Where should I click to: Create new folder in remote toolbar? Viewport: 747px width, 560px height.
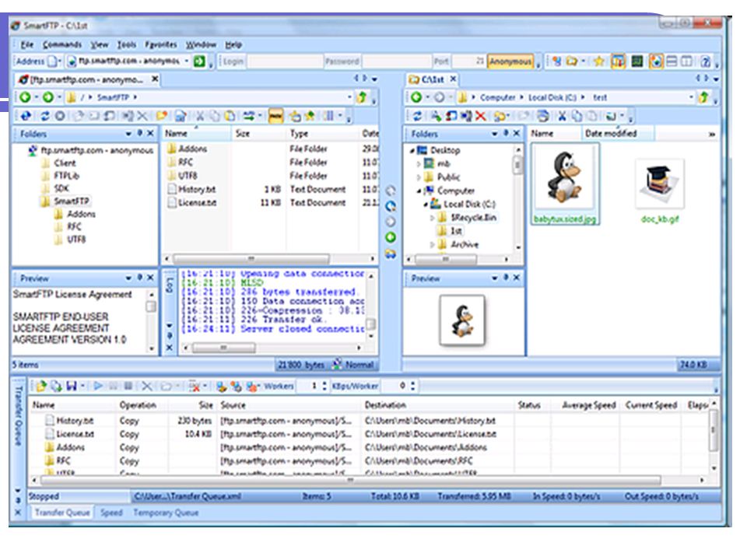click(162, 116)
